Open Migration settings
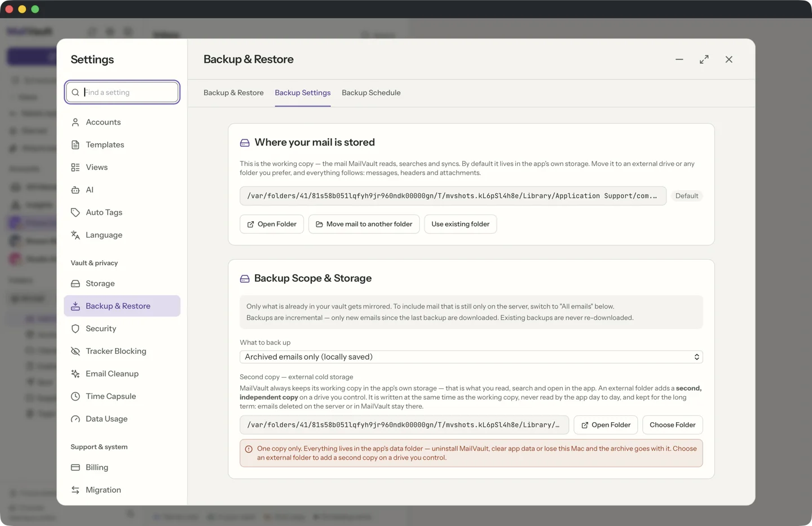 pyautogui.click(x=122, y=490)
